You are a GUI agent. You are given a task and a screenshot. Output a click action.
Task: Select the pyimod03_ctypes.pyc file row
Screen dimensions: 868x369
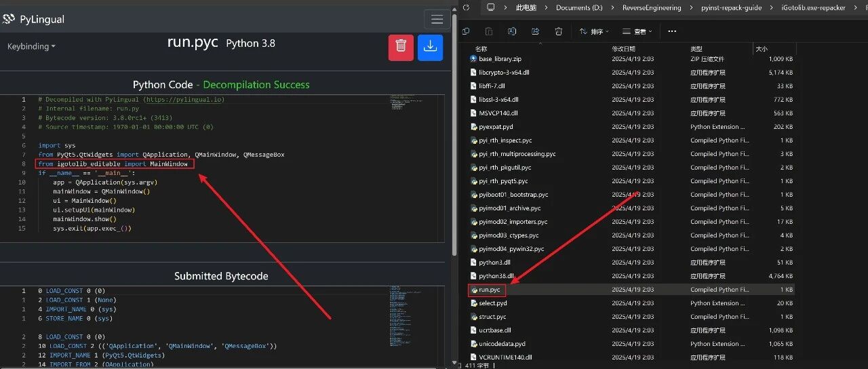coord(633,235)
